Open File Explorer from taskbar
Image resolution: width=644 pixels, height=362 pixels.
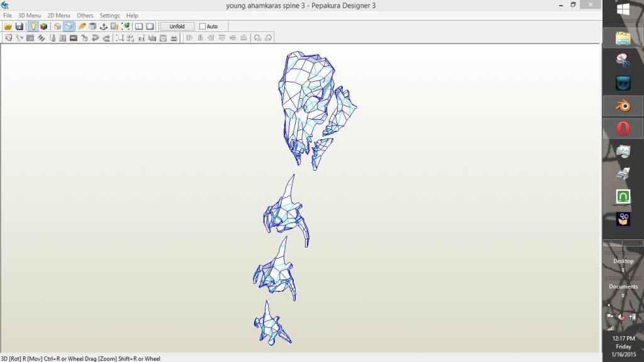click(x=623, y=38)
